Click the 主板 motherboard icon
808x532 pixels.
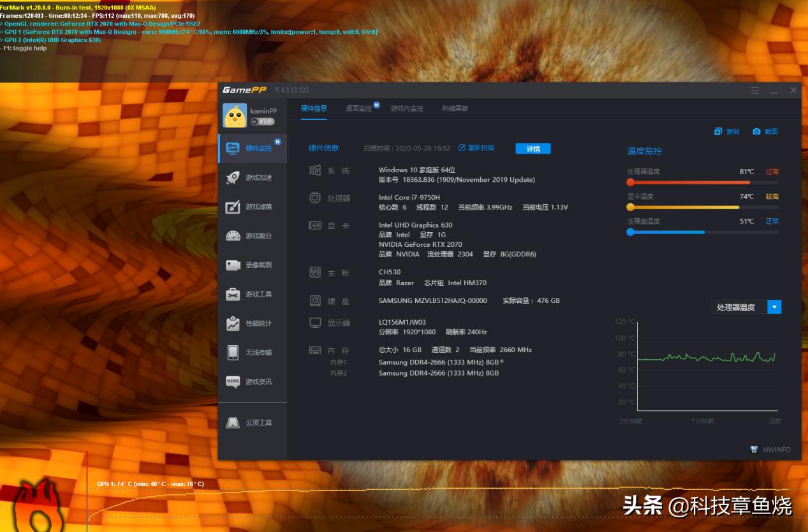(x=315, y=272)
